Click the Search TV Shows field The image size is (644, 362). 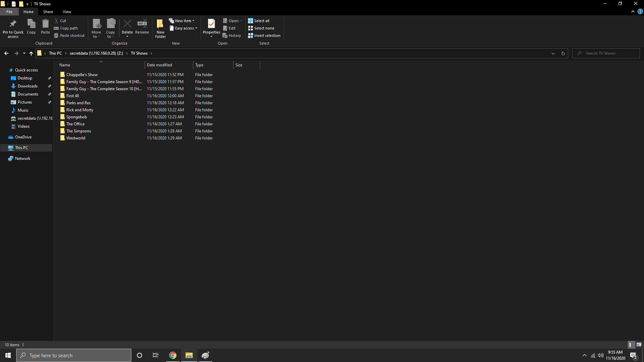[x=606, y=53]
